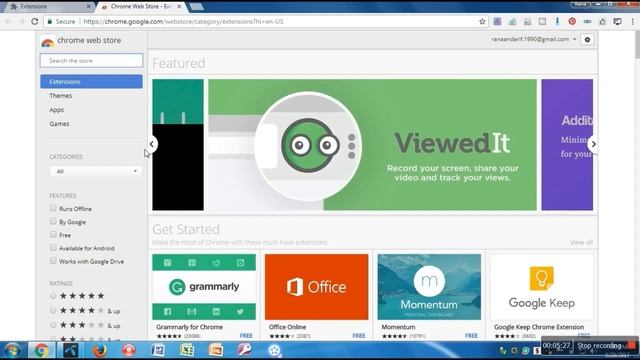Click FREE label under Office Online
640x360 pixels.
click(359, 336)
